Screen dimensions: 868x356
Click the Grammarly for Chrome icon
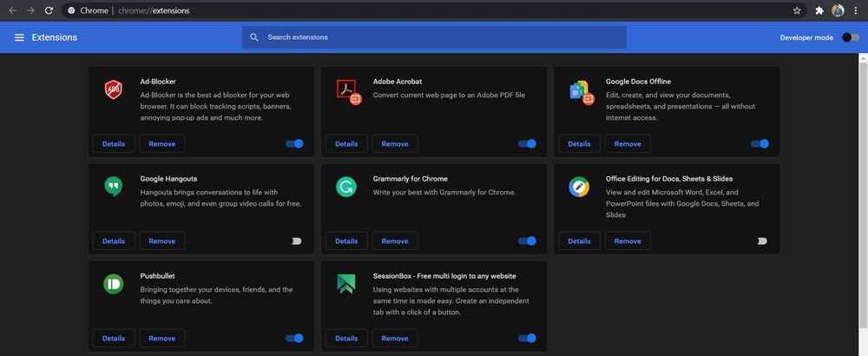346,187
